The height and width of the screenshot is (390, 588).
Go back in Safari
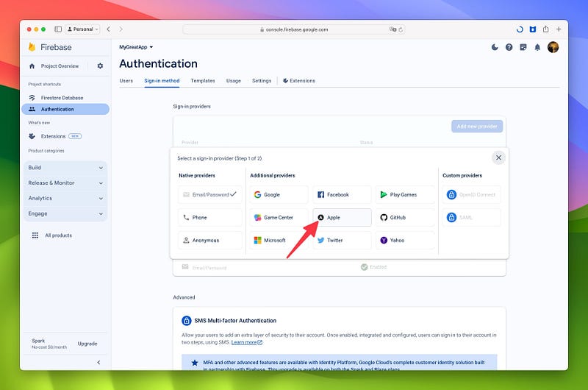click(x=108, y=29)
